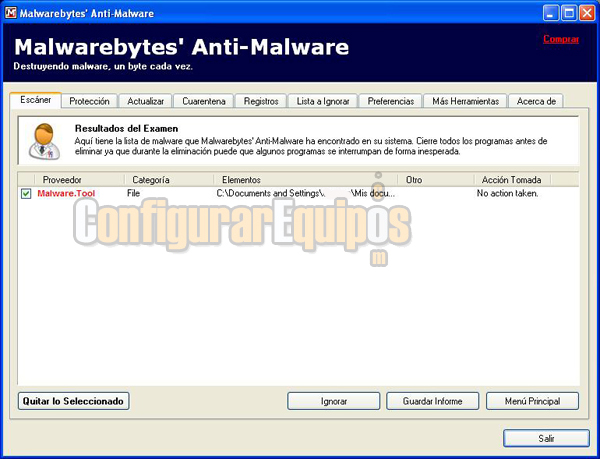
Task: Sort by the Categoría column header
Action: 169,180
